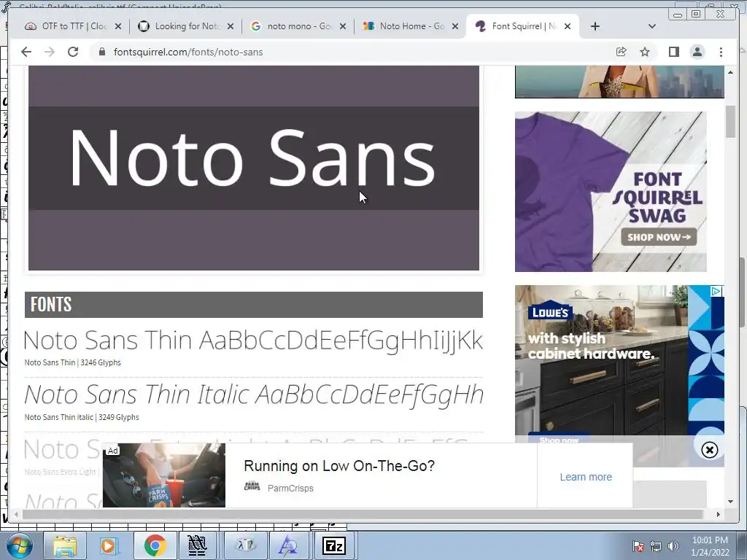Open the lambda icon taskbar app
The height and width of the screenshot is (560, 747).
tap(246, 545)
